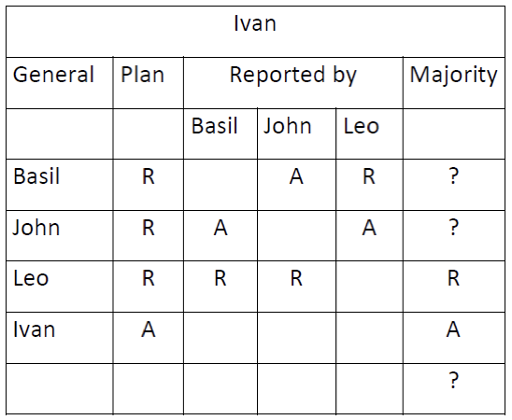Click the question mark in Basil's majority cell
The width and height of the screenshot is (512, 420).
(453, 176)
